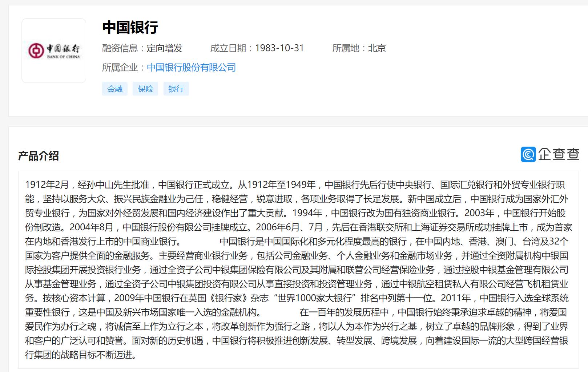Select the 产品介绍 section heading
This screenshot has width=588, height=372.
pyautogui.click(x=39, y=155)
